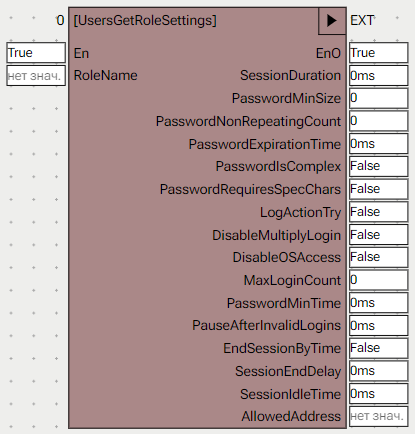Click the EnO output value field

point(379,53)
